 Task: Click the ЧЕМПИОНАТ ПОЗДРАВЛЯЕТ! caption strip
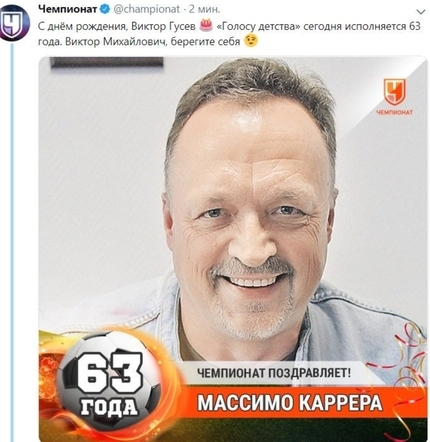[274, 373]
